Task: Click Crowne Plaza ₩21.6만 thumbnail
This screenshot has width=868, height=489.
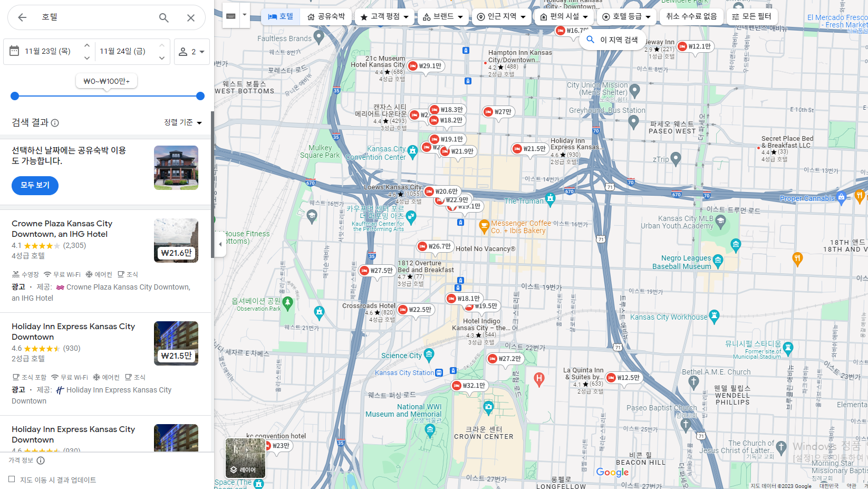Action: click(176, 241)
